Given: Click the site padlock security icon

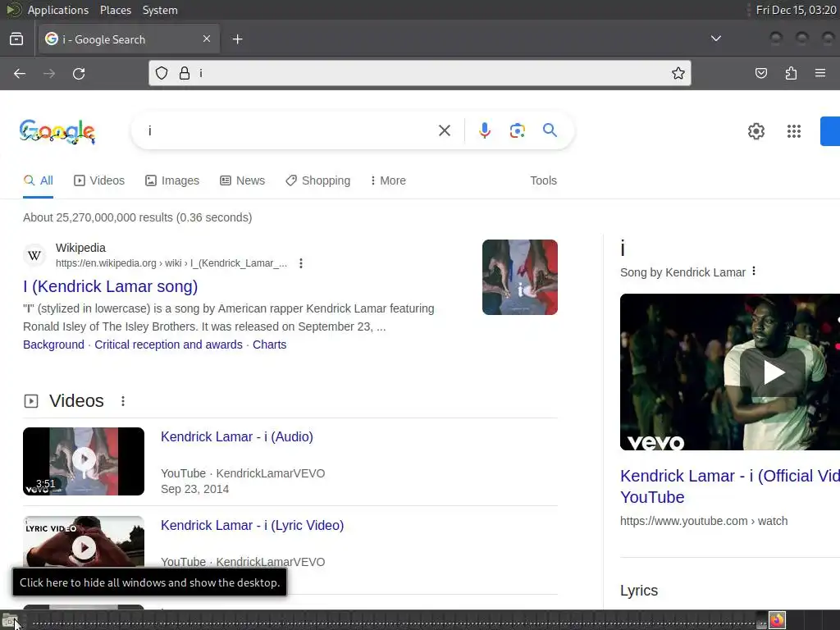Looking at the screenshot, I should point(185,73).
